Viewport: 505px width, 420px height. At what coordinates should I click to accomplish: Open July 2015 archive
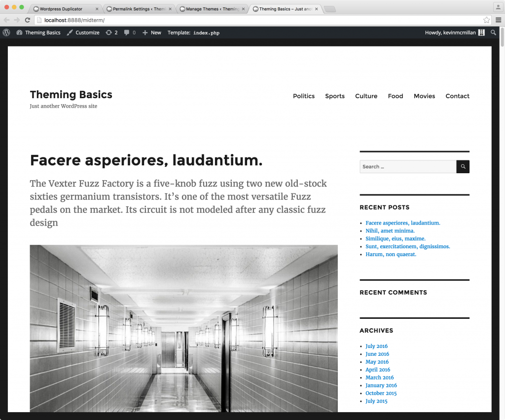(x=376, y=401)
